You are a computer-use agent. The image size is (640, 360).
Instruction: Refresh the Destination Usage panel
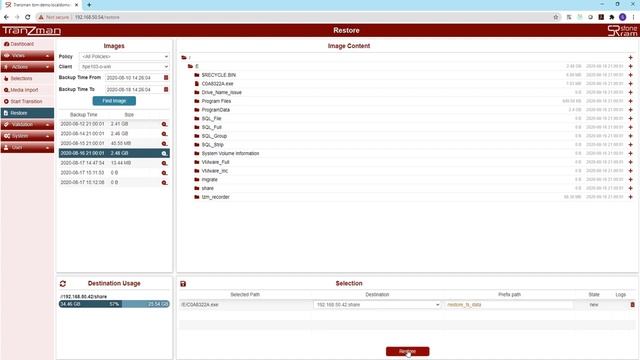coord(63,284)
